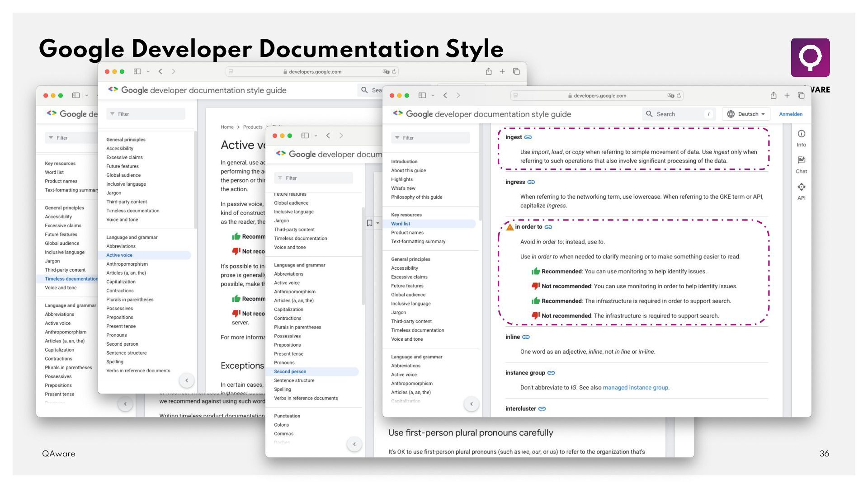This screenshot has width=868, height=488.
Task: Collapse navigation with the chevron in rightmost window
Action: pos(471,404)
